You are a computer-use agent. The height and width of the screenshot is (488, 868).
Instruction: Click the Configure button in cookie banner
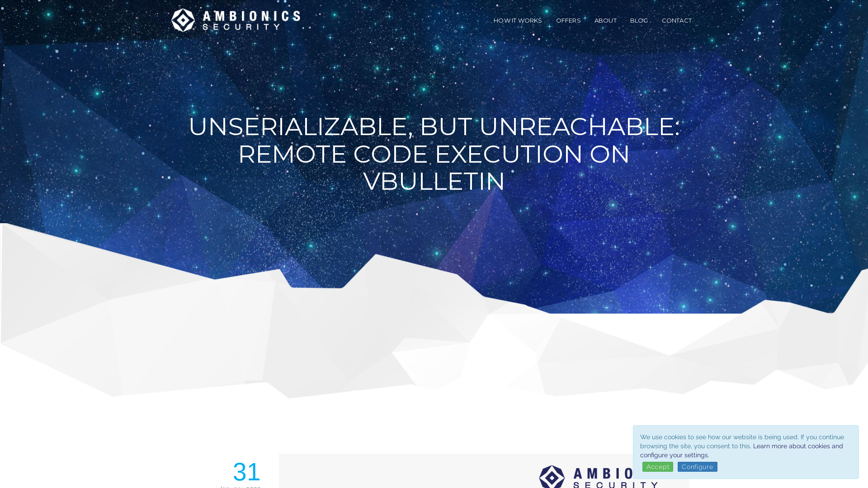(x=698, y=467)
